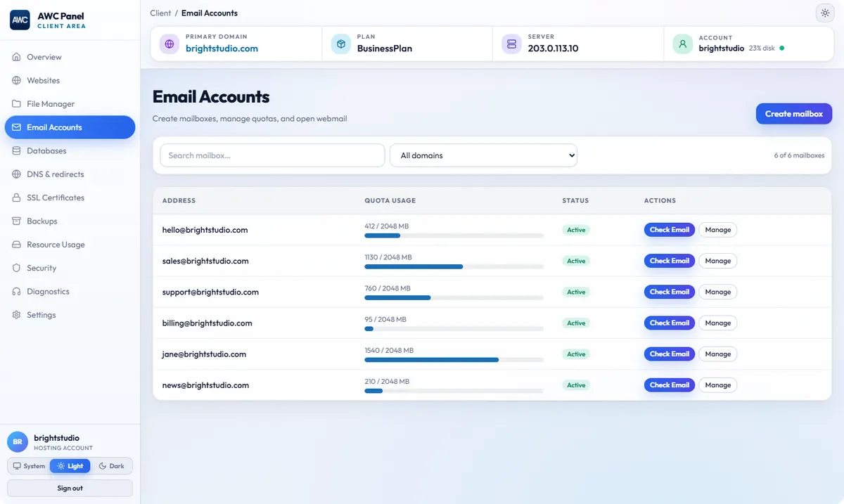Check Email for news@brightstudio.com

[x=670, y=385]
